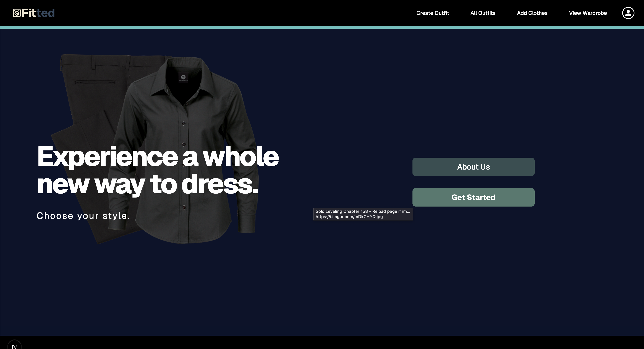Open the Create Outfit page
644x349 pixels.
click(433, 13)
